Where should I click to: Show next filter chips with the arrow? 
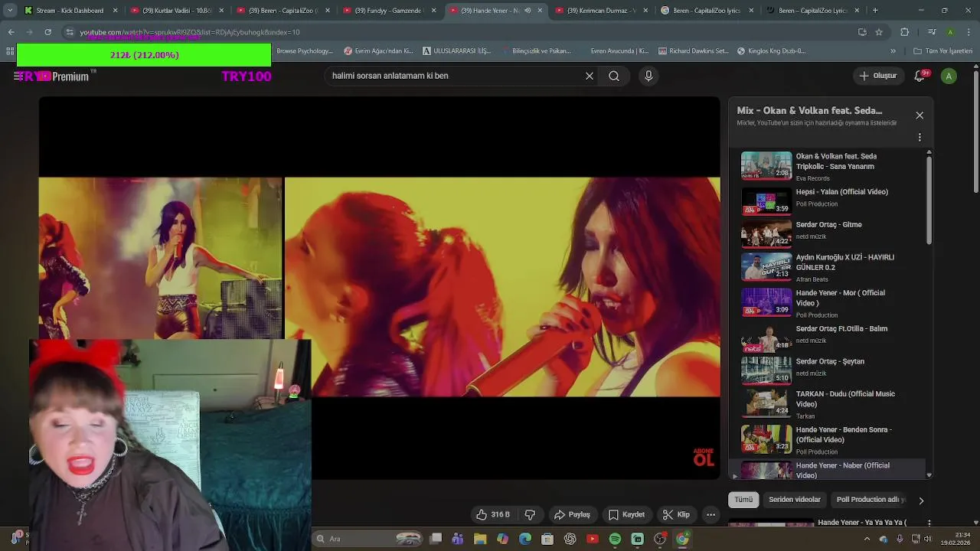(921, 500)
